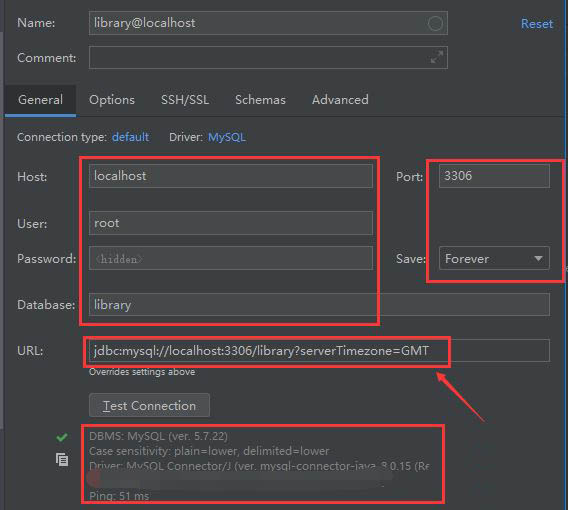Copy connection test result with copy icon
This screenshot has width=568, height=510.
62,460
